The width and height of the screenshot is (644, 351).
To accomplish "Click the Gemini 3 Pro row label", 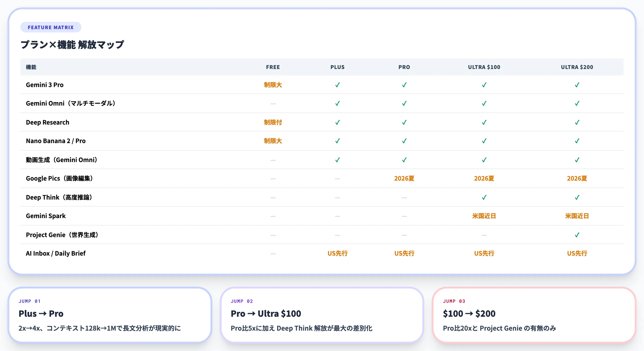I will 45,85.
